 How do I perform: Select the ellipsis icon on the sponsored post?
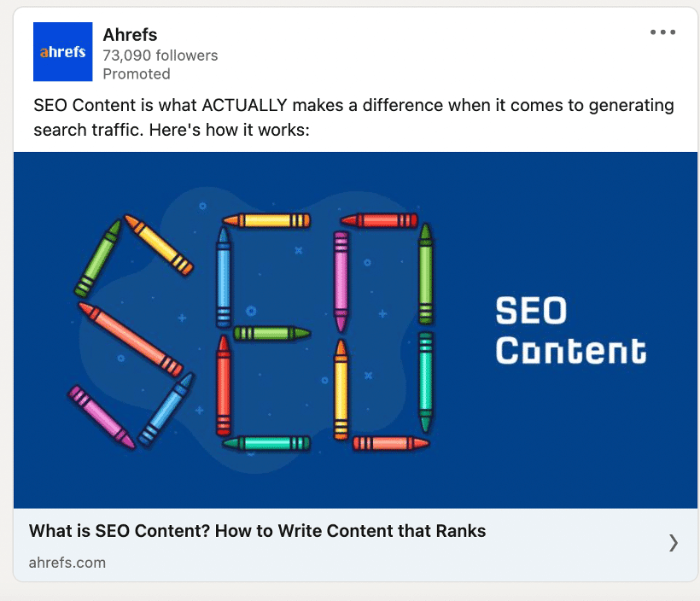[x=662, y=32]
